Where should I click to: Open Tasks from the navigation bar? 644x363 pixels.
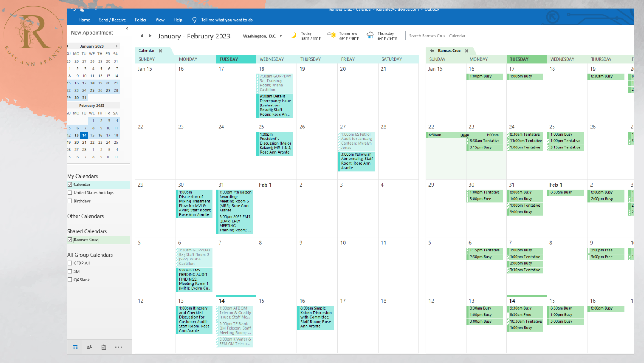point(104,347)
